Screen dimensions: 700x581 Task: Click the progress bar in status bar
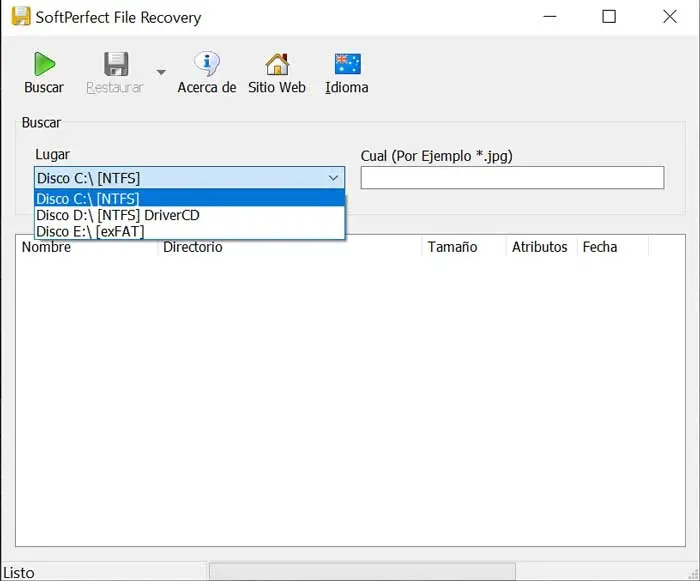coord(362,572)
